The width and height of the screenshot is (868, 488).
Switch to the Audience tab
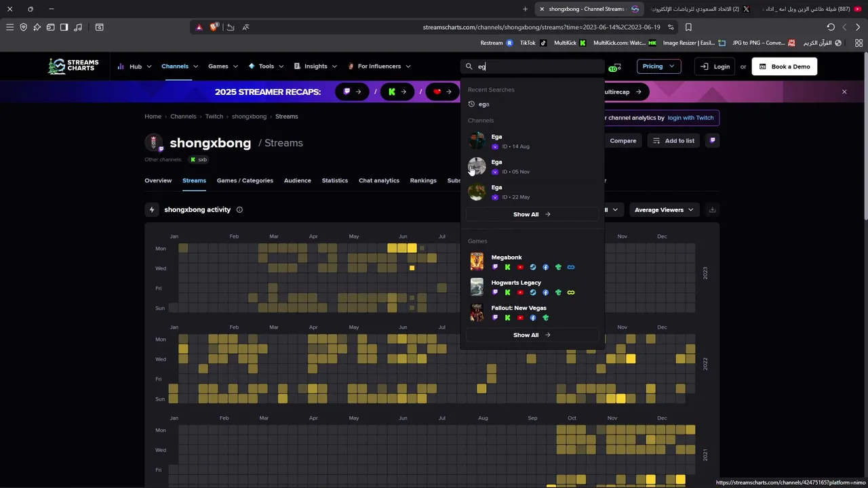point(297,180)
